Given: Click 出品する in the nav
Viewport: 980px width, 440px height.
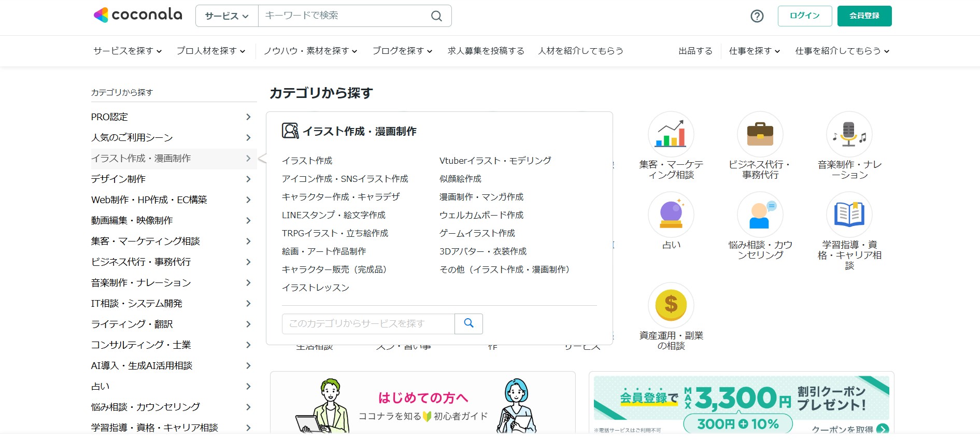Looking at the screenshot, I should coord(695,51).
